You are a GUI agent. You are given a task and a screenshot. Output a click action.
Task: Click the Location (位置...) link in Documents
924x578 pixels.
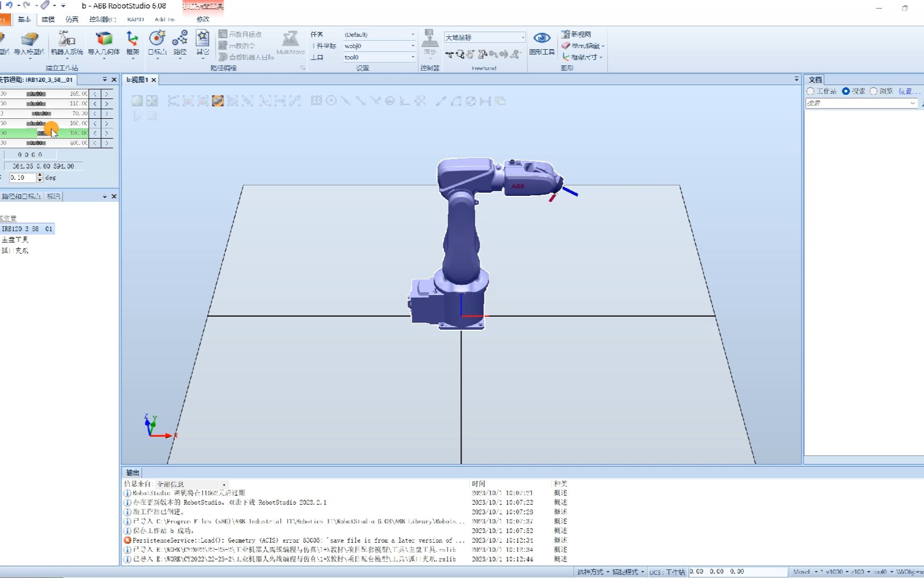pos(908,91)
